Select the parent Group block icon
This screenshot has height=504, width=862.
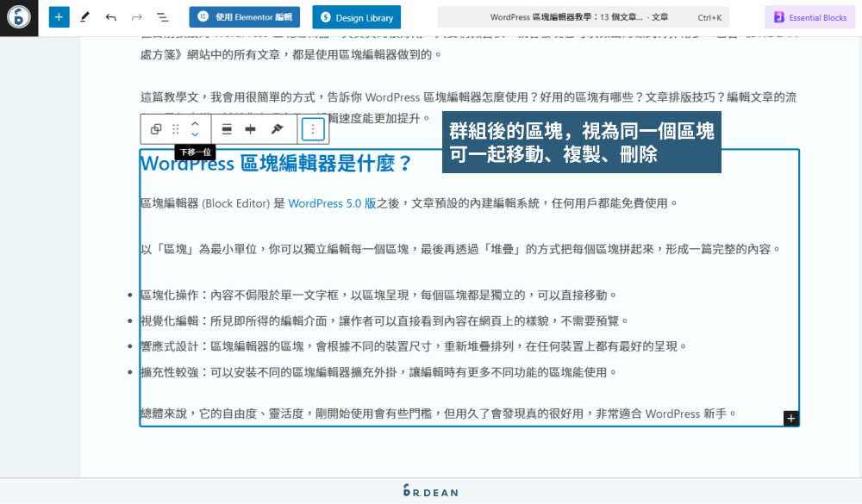[x=157, y=129]
